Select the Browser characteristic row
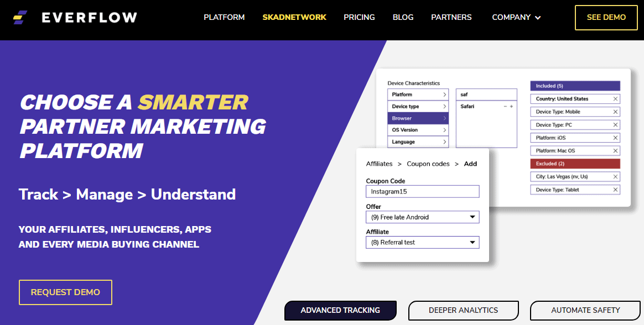 [418, 118]
